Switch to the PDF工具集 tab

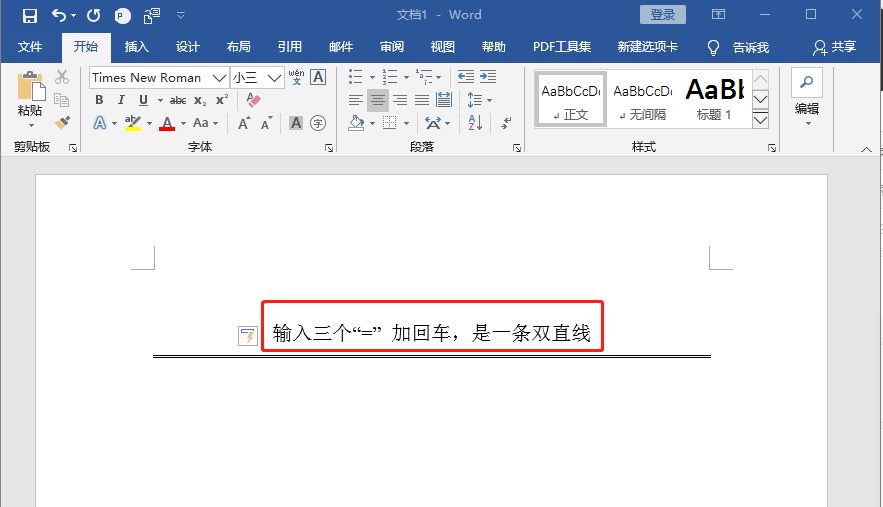[562, 47]
